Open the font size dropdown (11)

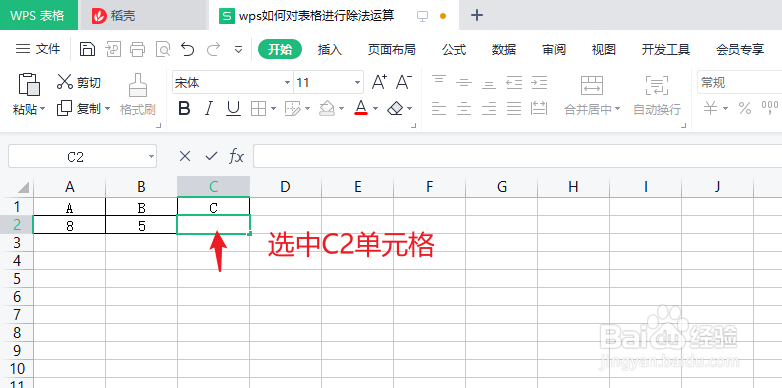click(358, 83)
